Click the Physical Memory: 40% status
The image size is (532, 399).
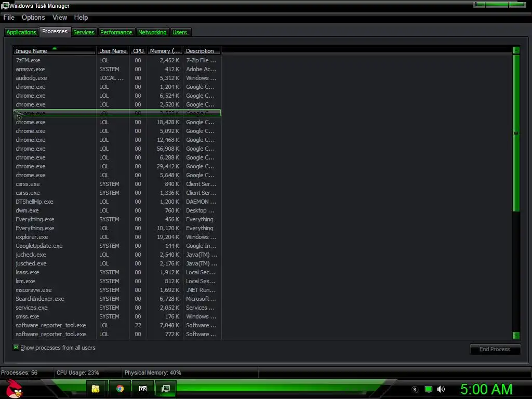pos(153,373)
